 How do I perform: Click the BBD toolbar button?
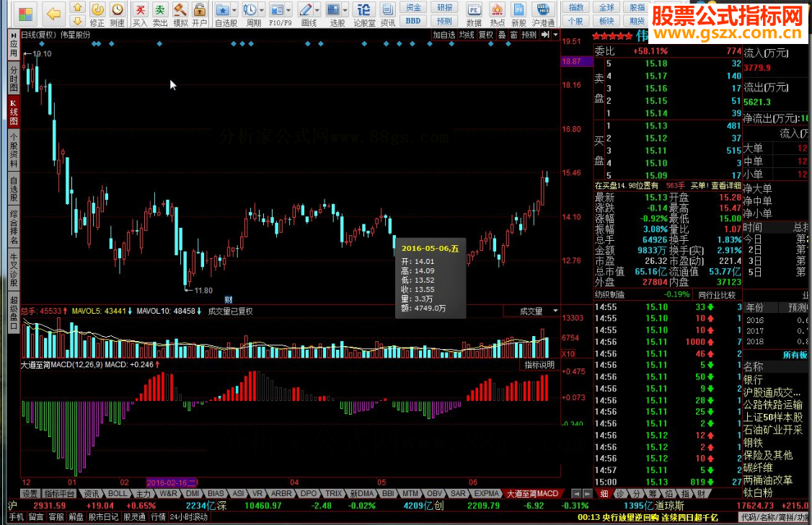click(x=413, y=21)
